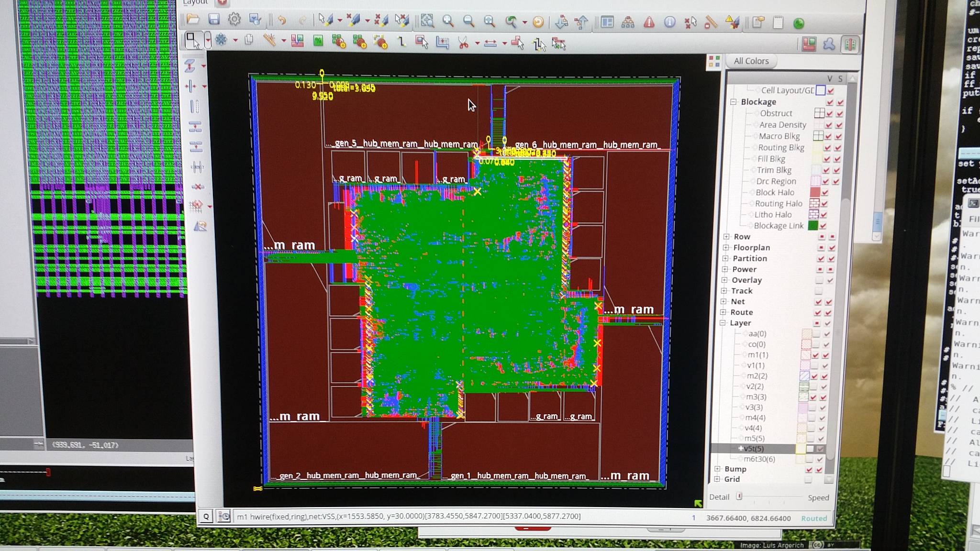Toggle visibility checkbox for Net row

818,302
